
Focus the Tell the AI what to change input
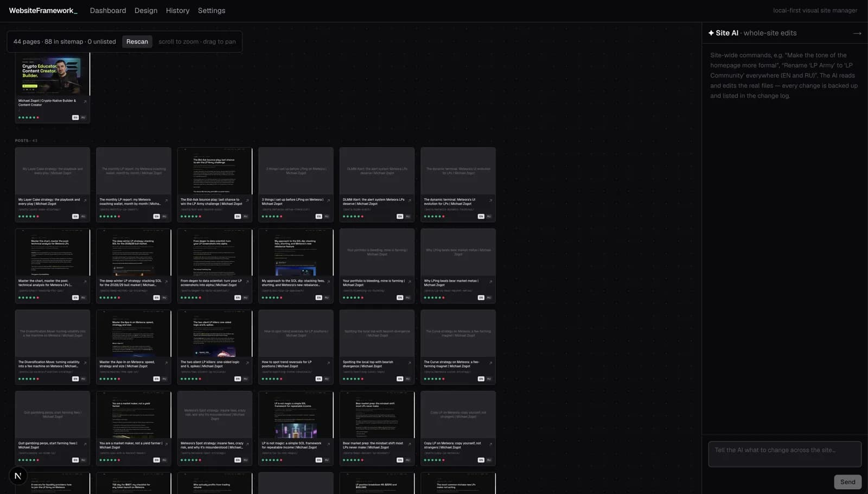(x=784, y=454)
